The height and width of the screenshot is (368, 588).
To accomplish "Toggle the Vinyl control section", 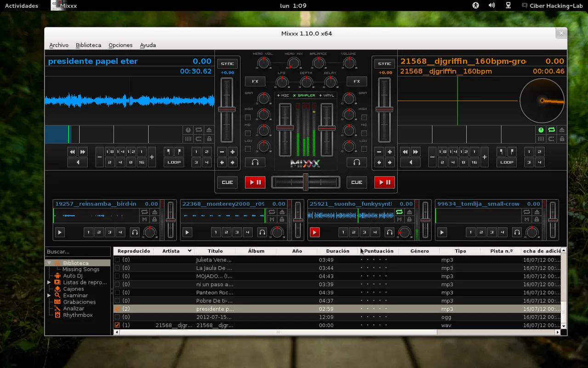I will pos(327,96).
